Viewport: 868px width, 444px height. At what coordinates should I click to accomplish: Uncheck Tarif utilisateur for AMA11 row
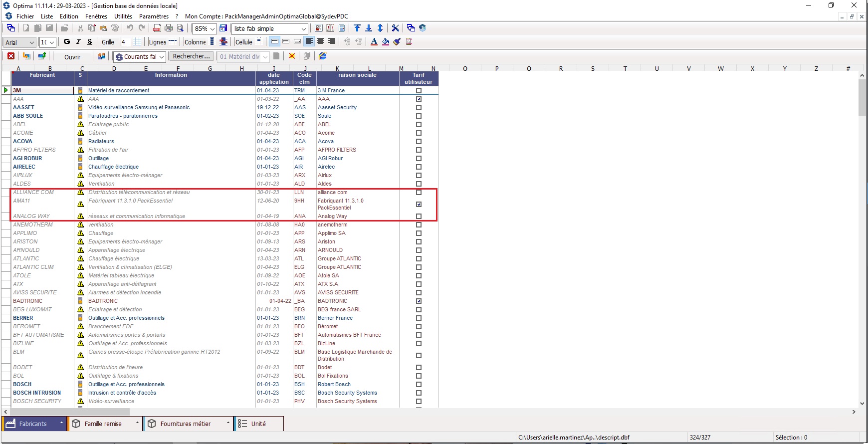coord(419,205)
